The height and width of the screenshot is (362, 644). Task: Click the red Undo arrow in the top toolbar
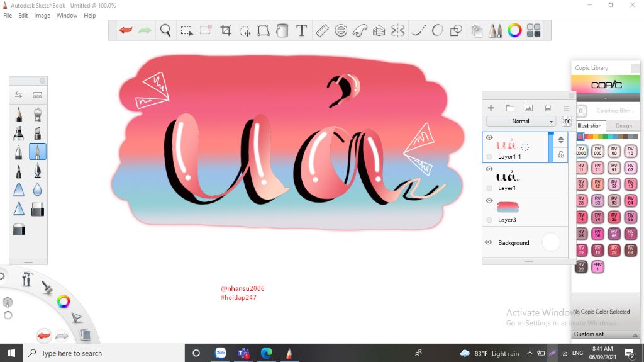[x=126, y=30]
